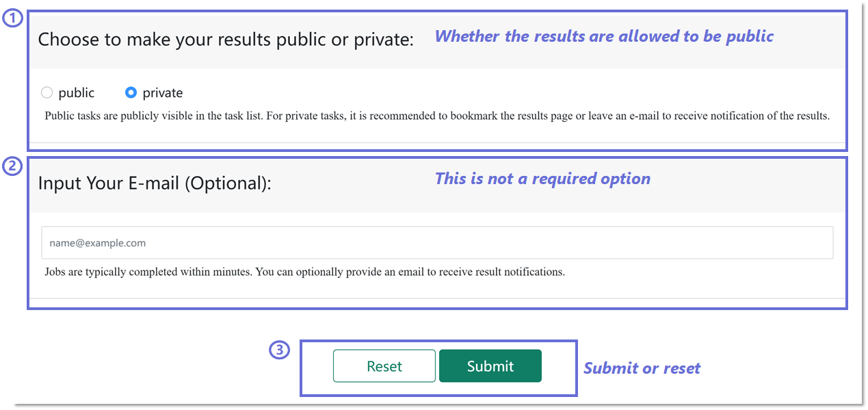Select the private radio button circle
The image size is (868, 410).
click(x=131, y=92)
